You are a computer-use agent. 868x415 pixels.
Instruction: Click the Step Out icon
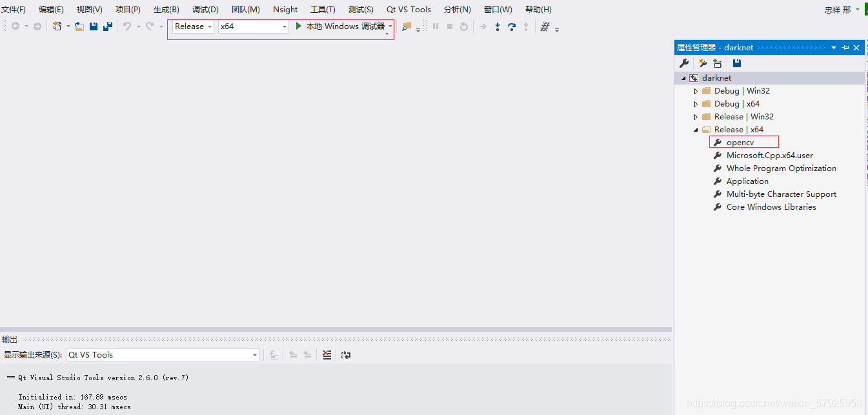(x=526, y=26)
